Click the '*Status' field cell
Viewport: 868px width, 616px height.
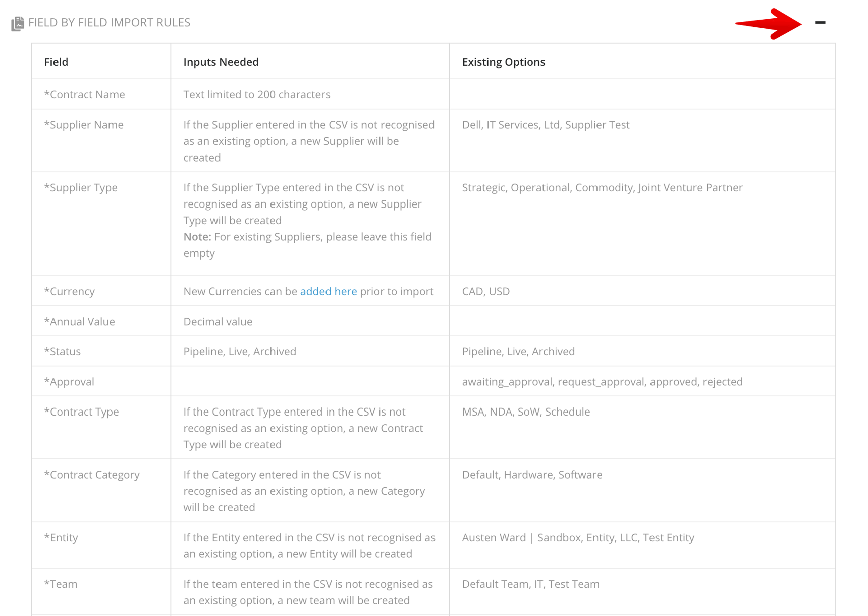click(63, 351)
